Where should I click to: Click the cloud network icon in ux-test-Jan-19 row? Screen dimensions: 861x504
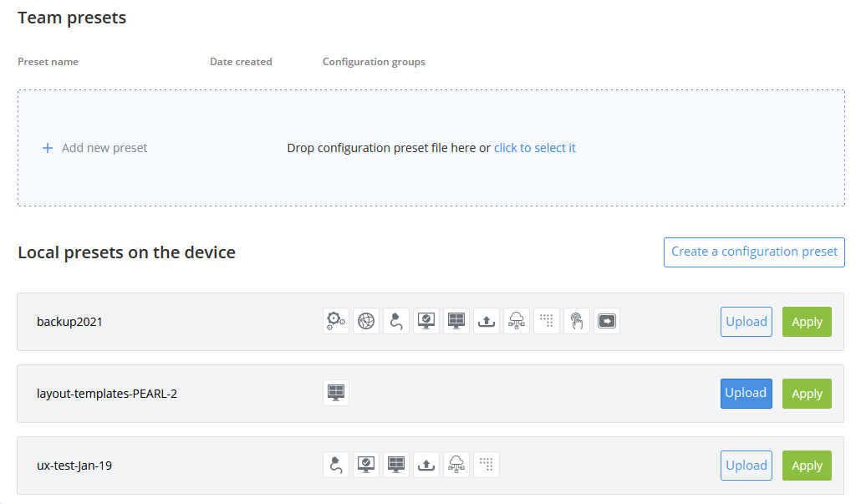point(456,465)
